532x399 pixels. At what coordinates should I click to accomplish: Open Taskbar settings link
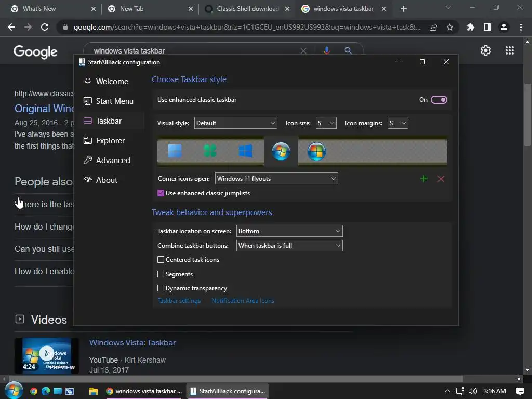(179, 301)
